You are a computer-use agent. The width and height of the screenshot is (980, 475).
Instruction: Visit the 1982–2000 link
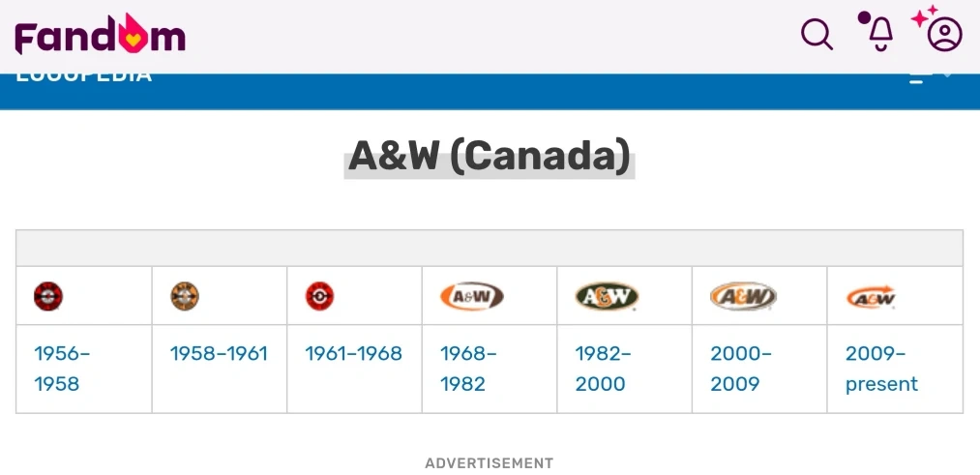[x=603, y=369]
